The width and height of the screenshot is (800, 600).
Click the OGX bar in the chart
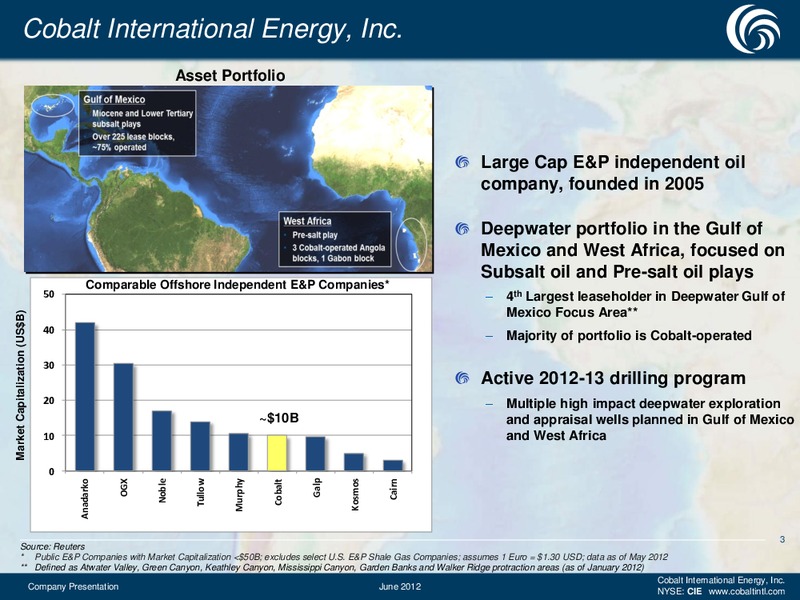[123, 417]
